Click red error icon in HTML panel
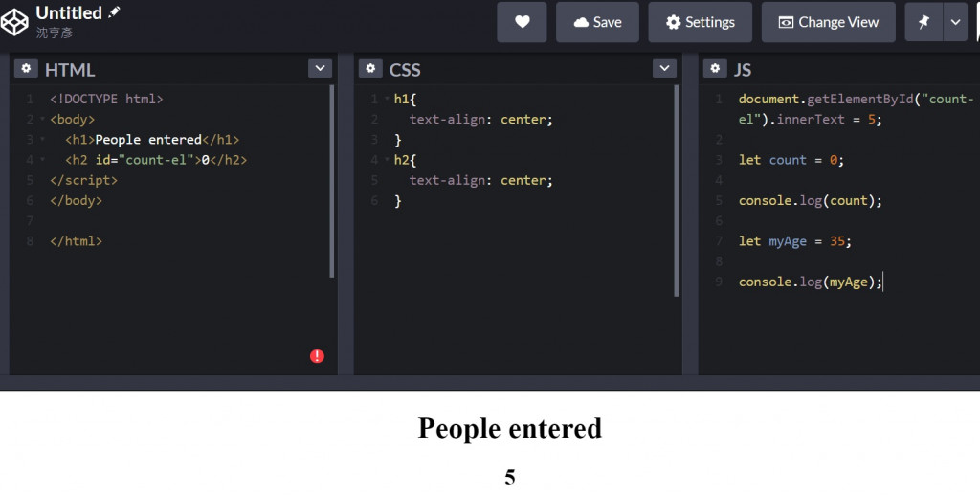Screen dimensions: 980x496 317,356
